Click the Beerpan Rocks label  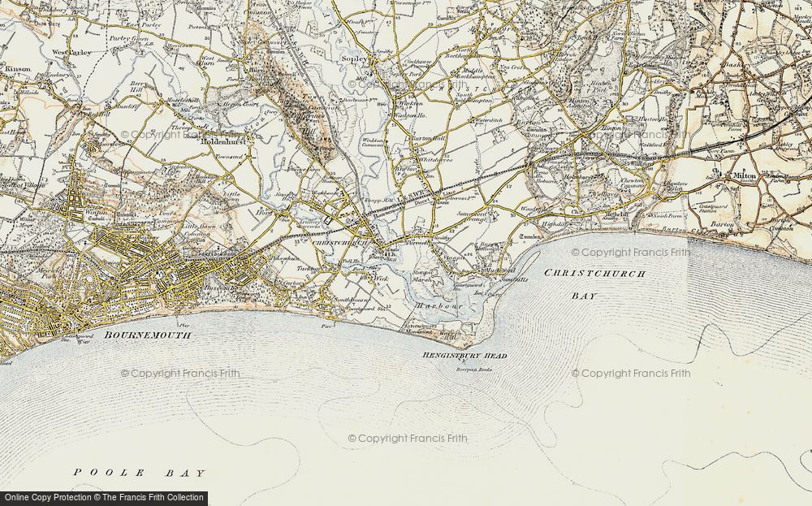pos(473,370)
